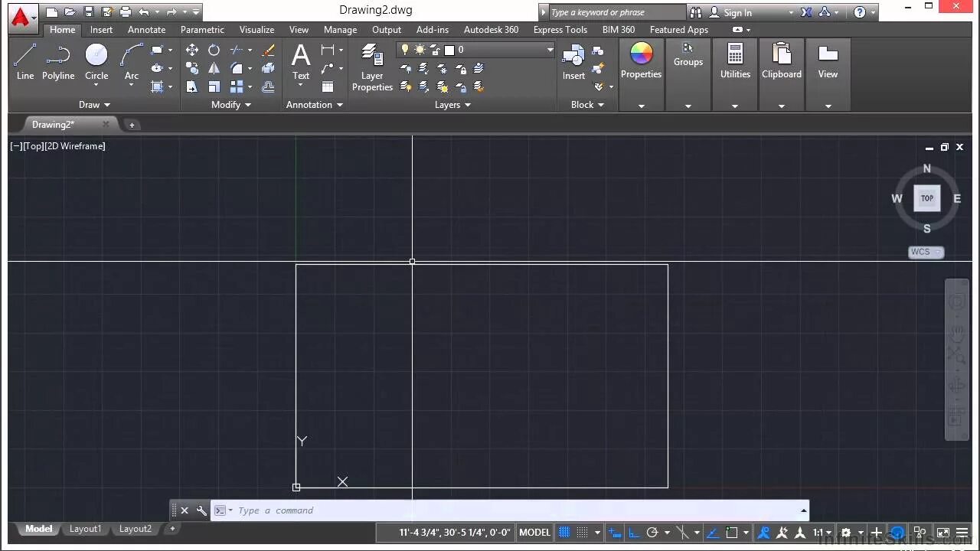980x551 pixels.
Task: Open the Annotate ribbon tab
Action: click(146, 30)
